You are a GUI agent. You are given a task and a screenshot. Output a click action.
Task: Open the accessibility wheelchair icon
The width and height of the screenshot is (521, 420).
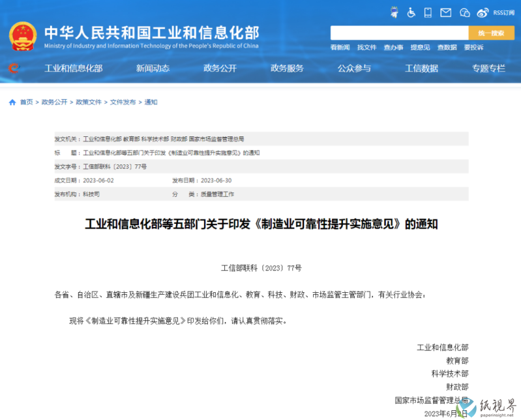pyautogui.click(x=411, y=12)
